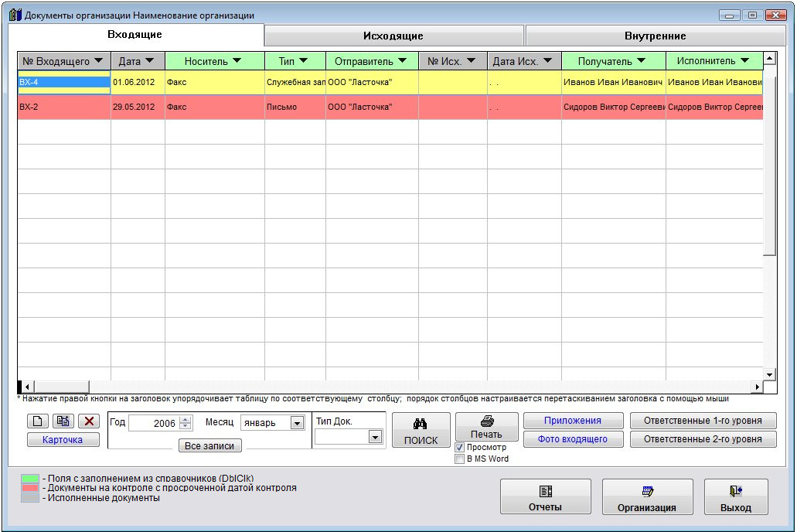Click the Все записи button
Screen dimensions: 797x532
tap(209, 445)
